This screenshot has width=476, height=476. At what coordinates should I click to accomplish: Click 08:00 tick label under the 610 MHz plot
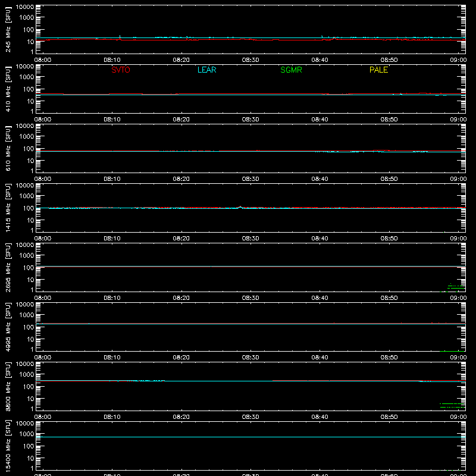pyautogui.click(x=43, y=179)
